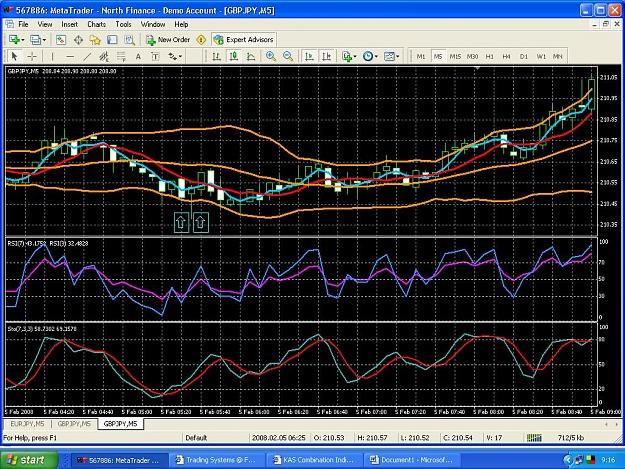Open the Navigator star-folder icon
Image resolution: width=625 pixels, height=469 pixels.
click(x=95, y=39)
